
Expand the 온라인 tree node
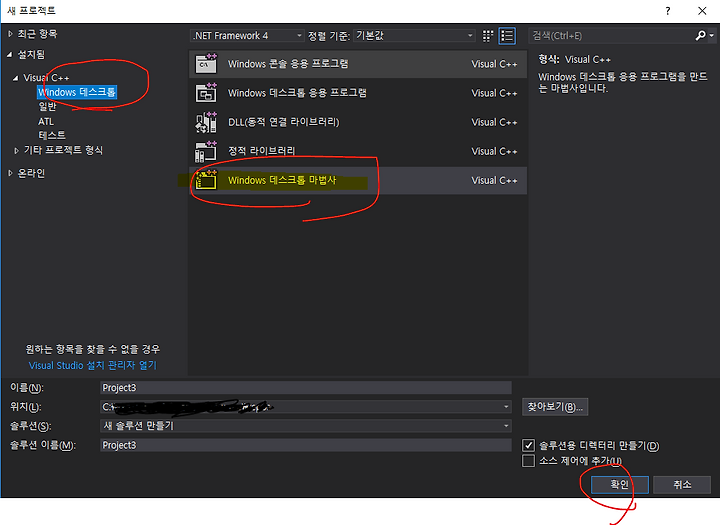point(10,173)
